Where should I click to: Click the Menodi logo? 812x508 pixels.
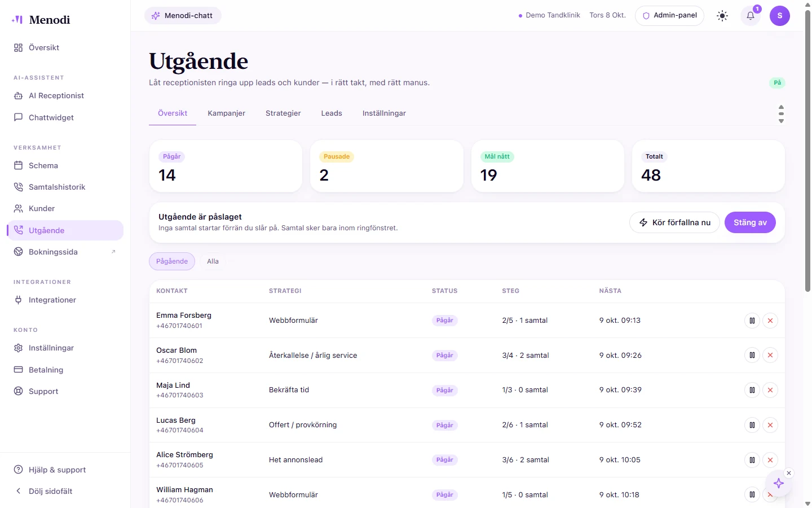pyautogui.click(x=41, y=20)
